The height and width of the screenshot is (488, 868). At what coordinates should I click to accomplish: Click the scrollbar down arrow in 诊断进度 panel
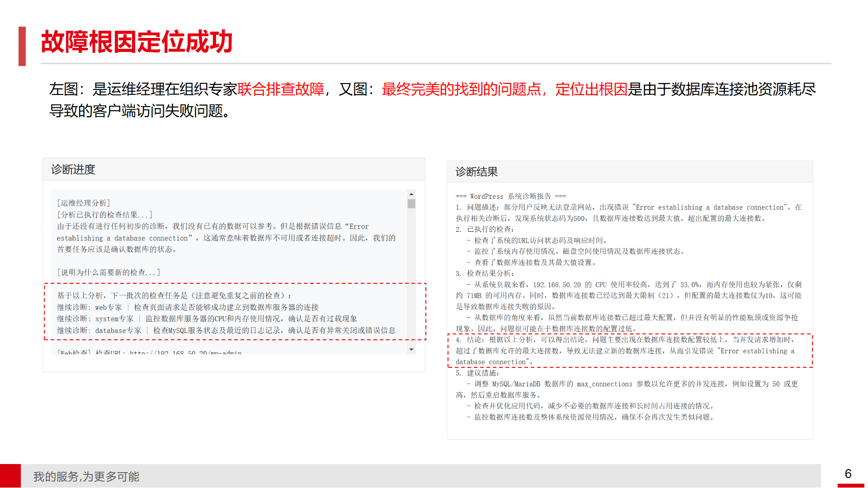[411, 349]
